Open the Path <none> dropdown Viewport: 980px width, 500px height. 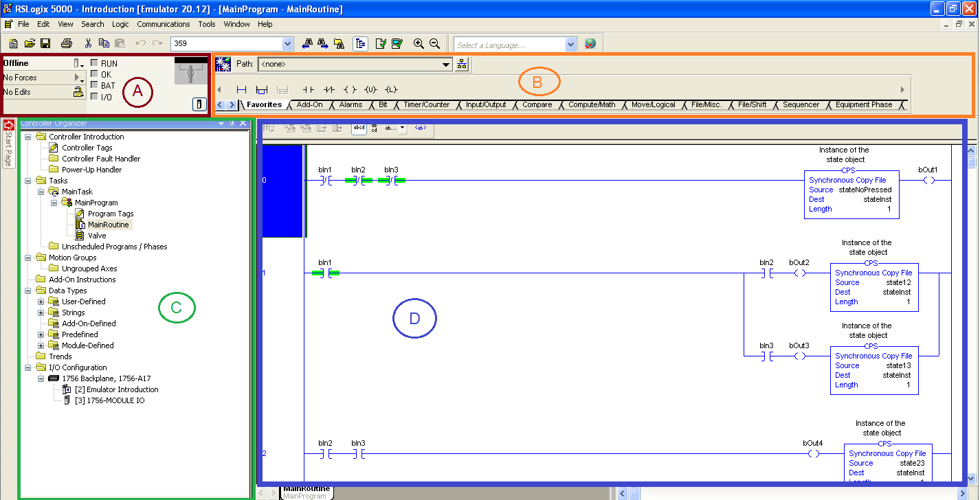[446, 64]
